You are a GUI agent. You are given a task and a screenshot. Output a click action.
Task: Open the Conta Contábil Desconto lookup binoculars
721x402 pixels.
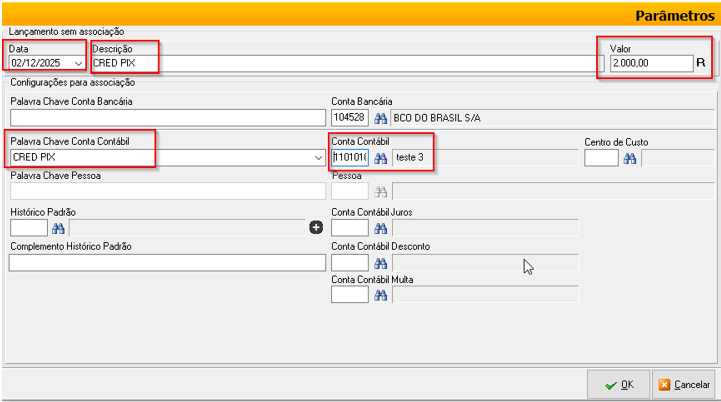380,263
